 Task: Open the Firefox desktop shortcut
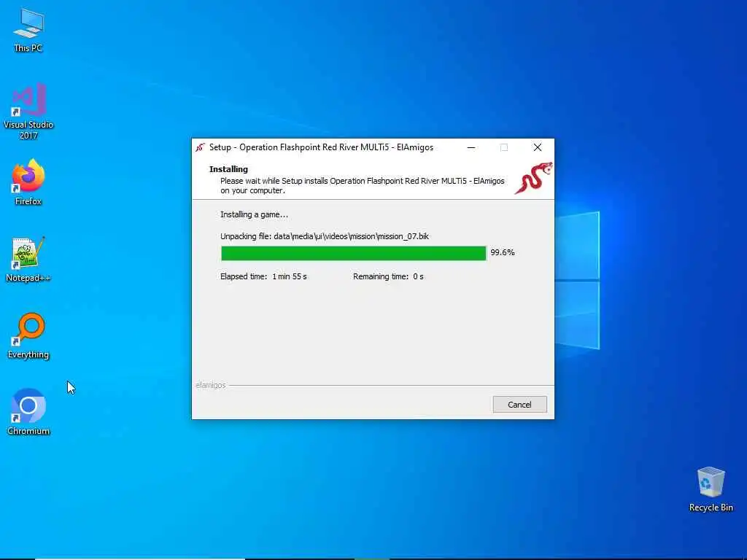click(x=28, y=183)
